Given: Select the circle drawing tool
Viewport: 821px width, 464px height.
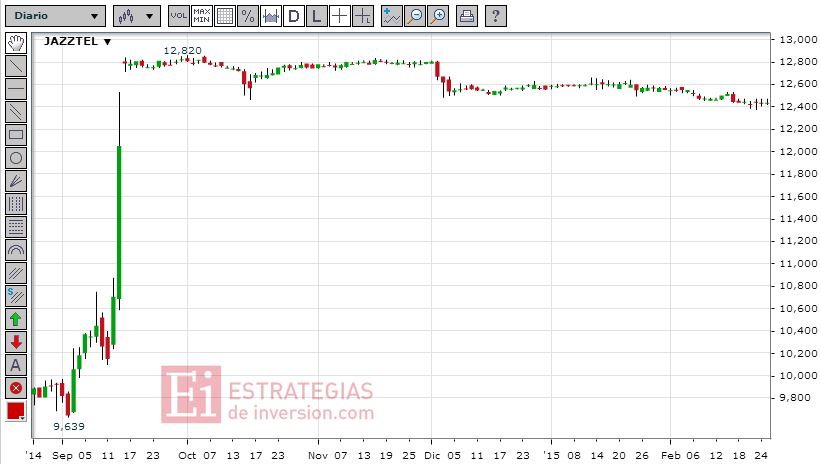Looking at the screenshot, I should [x=16, y=158].
